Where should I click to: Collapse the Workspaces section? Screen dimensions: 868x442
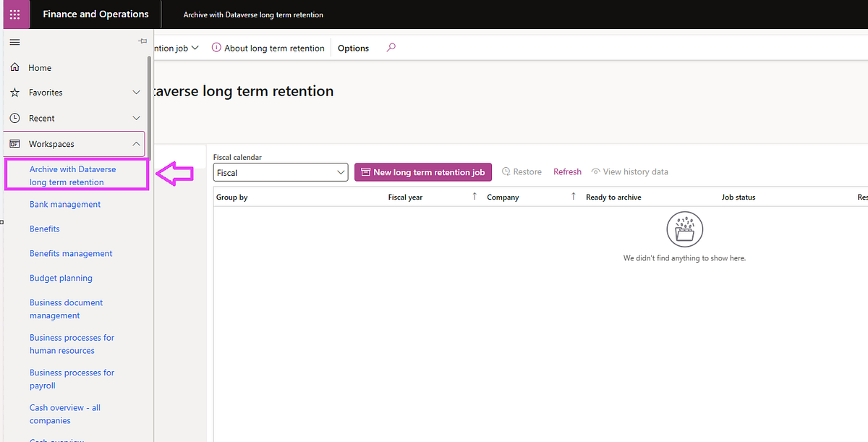136,143
